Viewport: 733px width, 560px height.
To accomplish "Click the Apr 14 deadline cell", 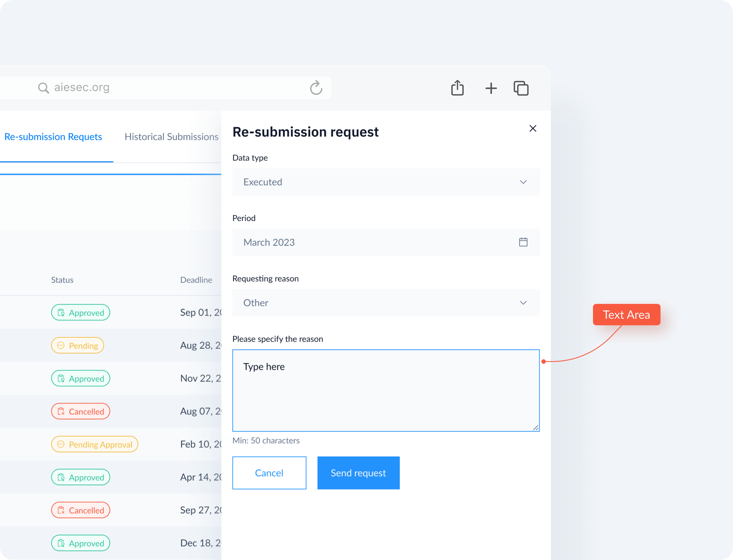I will click(x=201, y=477).
